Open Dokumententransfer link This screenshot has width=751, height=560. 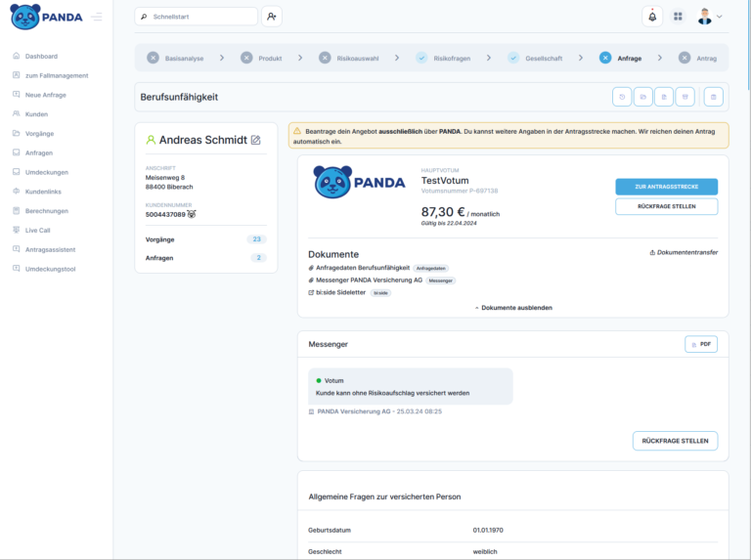click(684, 252)
